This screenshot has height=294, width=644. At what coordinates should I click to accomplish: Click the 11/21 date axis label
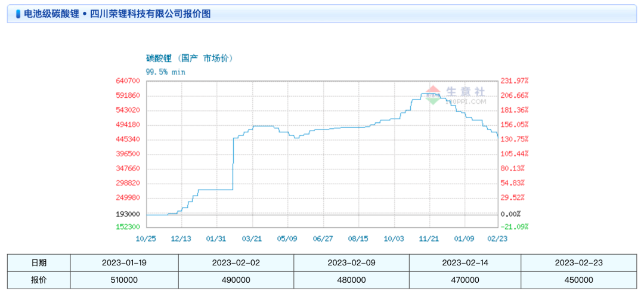tap(429, 239)
